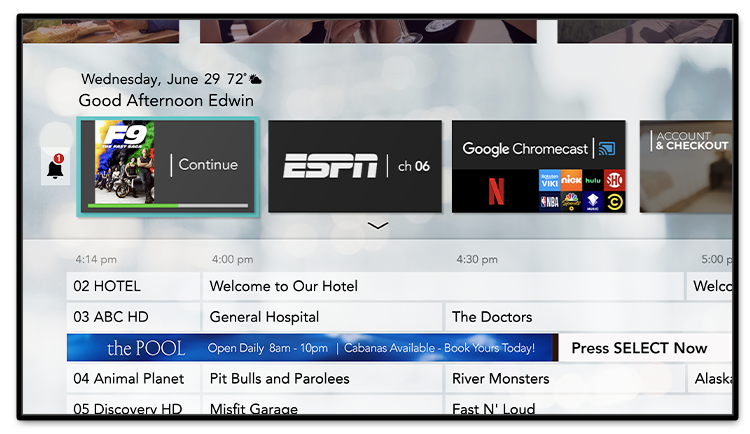Click the Netflix logo in Chromecast tile

[x=495, y=192]
